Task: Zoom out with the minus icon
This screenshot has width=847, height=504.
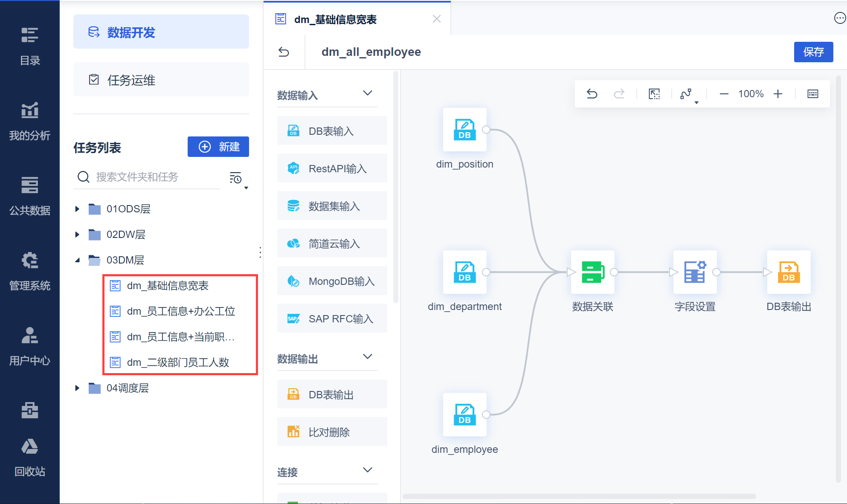Action: (x=724, y=94)
